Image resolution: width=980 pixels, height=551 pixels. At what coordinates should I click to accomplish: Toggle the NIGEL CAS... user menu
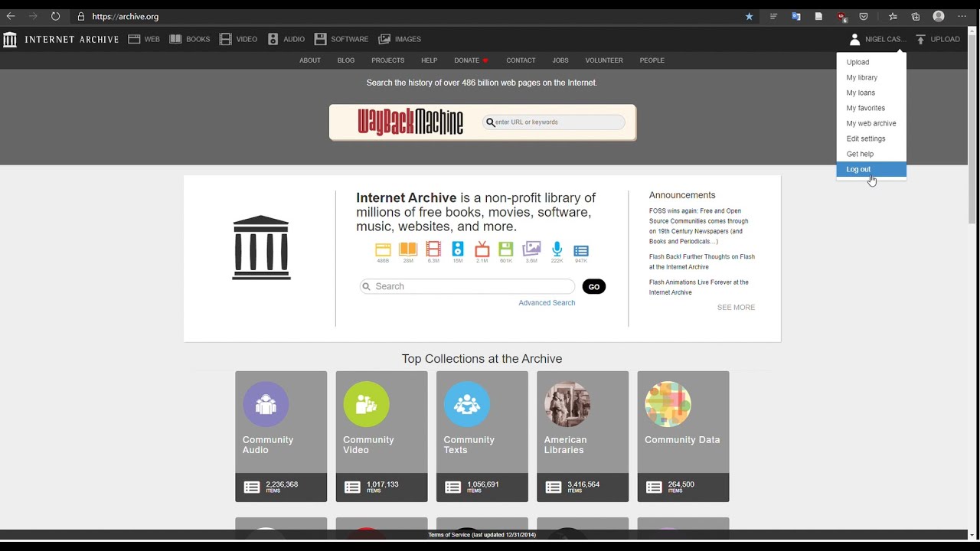click(877, 39)
